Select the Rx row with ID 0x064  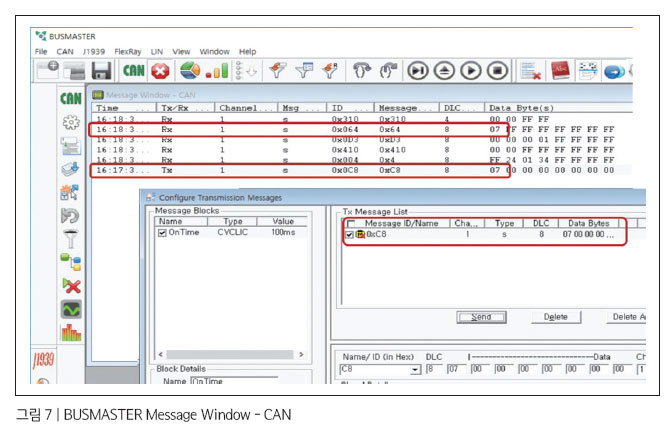361,129
